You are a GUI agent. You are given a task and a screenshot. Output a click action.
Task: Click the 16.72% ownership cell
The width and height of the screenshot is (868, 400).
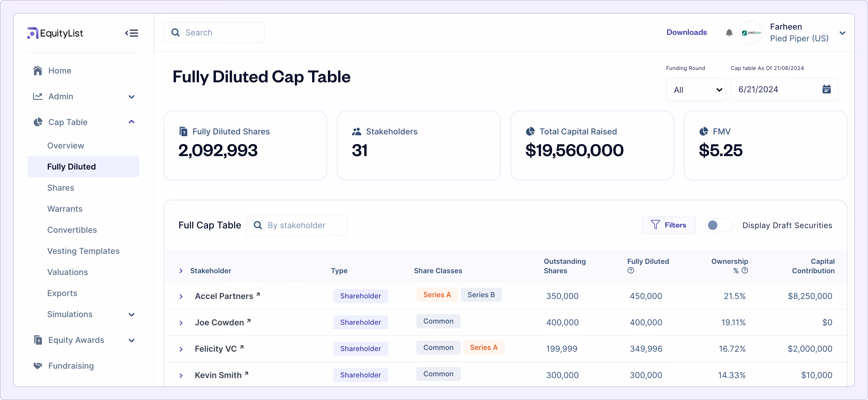pyautogui.click(x=732, y=348)
